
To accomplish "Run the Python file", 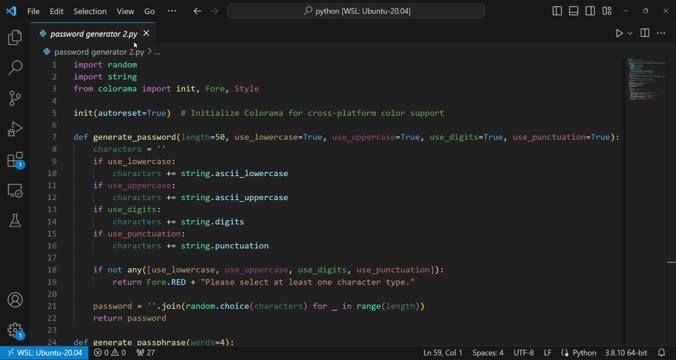I will point(619,33).
